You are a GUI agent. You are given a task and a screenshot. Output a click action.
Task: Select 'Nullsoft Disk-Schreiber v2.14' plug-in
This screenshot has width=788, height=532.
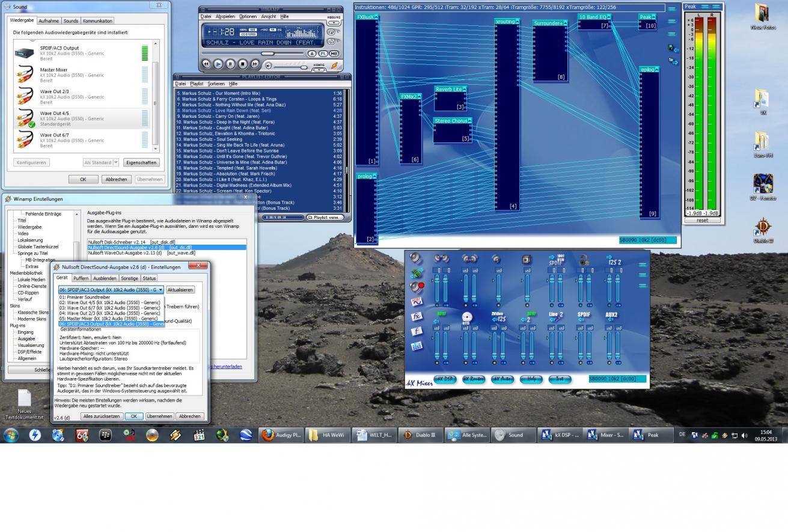point(166,242)
